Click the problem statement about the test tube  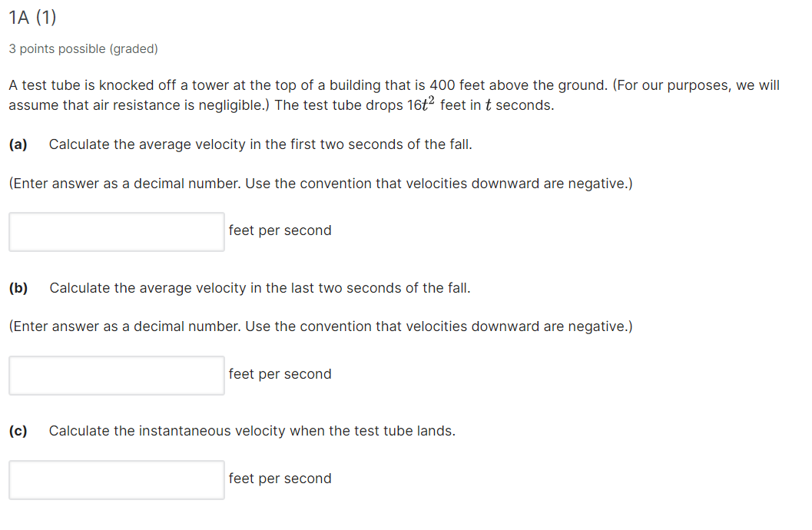(307, 84)
